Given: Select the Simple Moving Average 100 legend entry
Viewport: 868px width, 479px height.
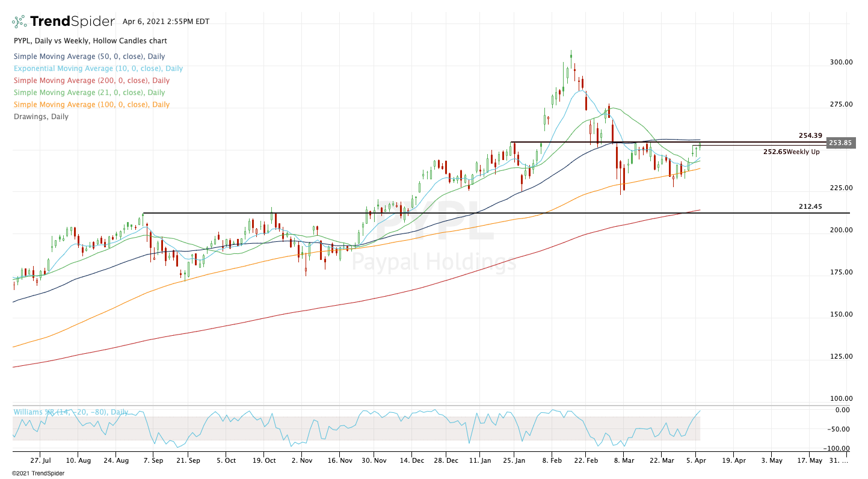Looking at the screenshot, I should click(x=91, y=105).
